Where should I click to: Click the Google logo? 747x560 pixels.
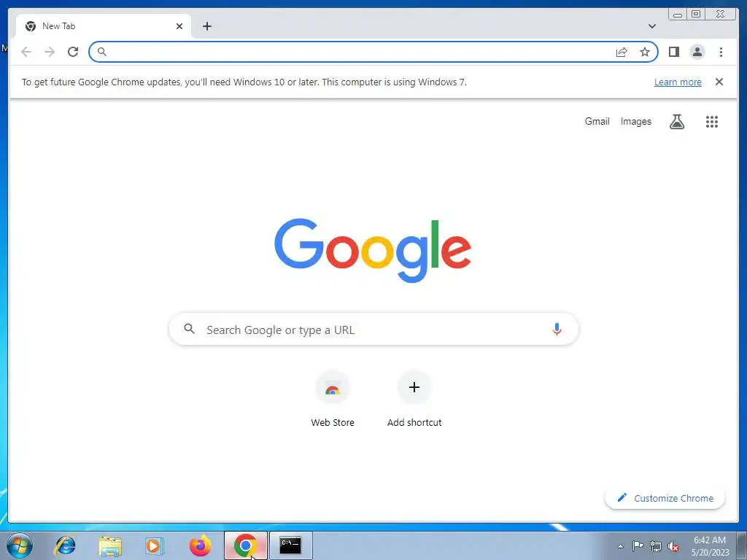coord(373,250)
